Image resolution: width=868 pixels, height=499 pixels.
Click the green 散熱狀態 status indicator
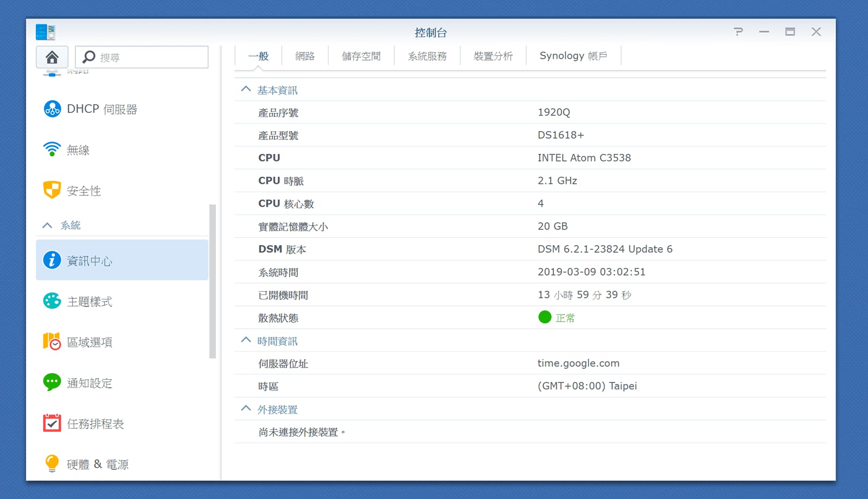click(x=545, y=317)
